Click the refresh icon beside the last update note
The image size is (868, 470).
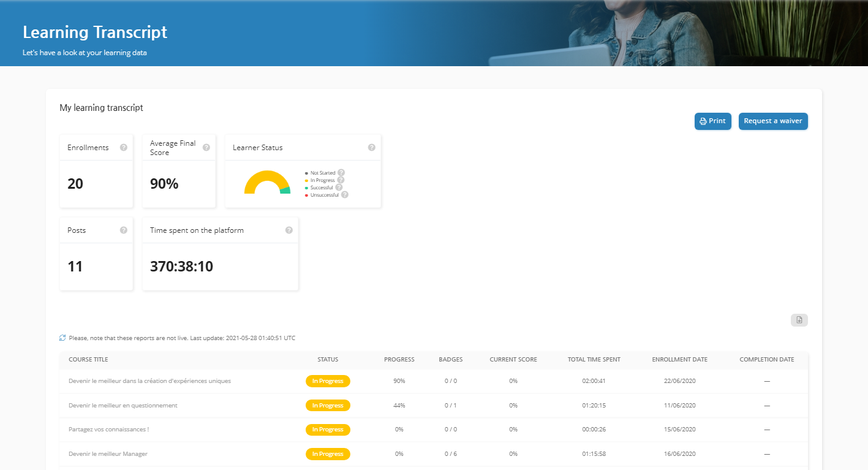pyautogui.click(x=62, y=337)
